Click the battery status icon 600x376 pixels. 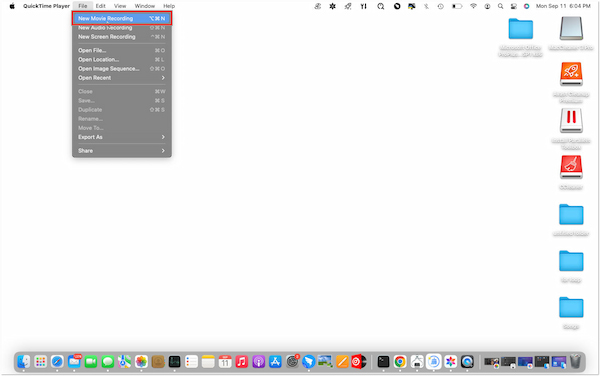[x=457, y=6]
